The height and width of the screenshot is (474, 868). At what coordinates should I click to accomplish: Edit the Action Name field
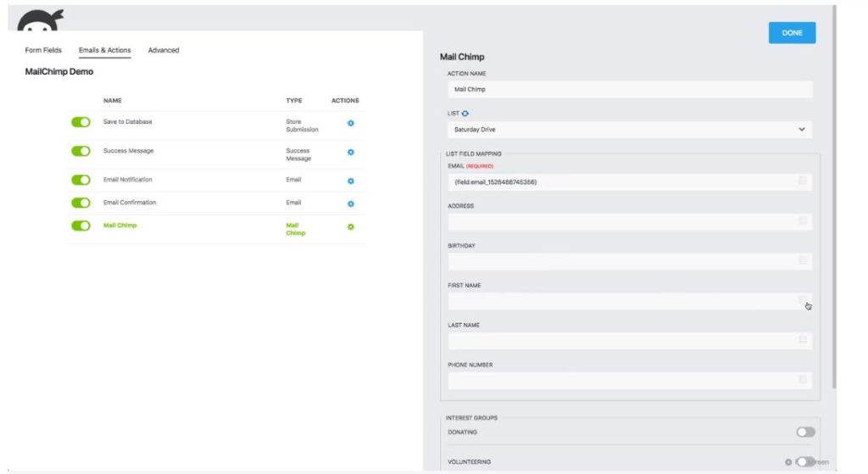[630, 90]
